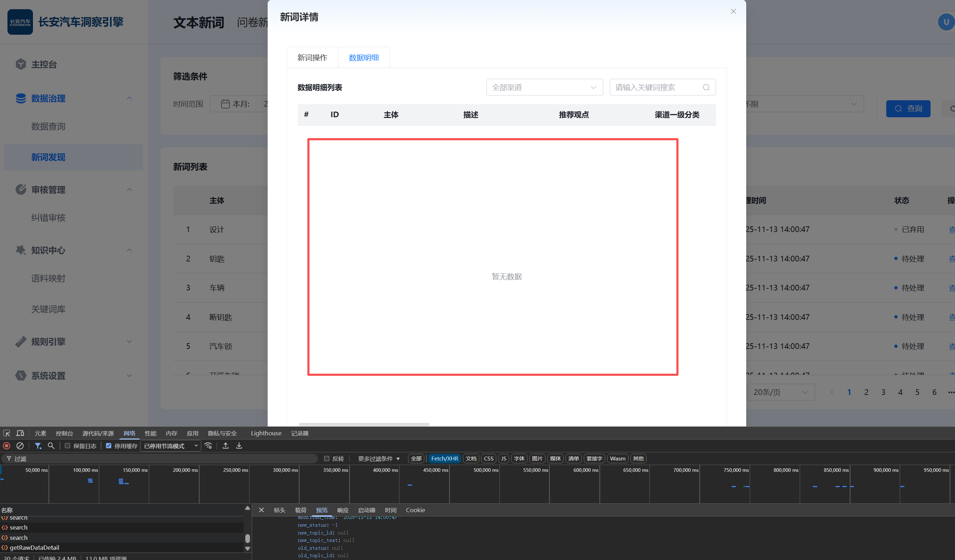This screenshot has height=560, width=955.
Task: Switch to the 新词操作 tab
Action: (x=312, y=57)
